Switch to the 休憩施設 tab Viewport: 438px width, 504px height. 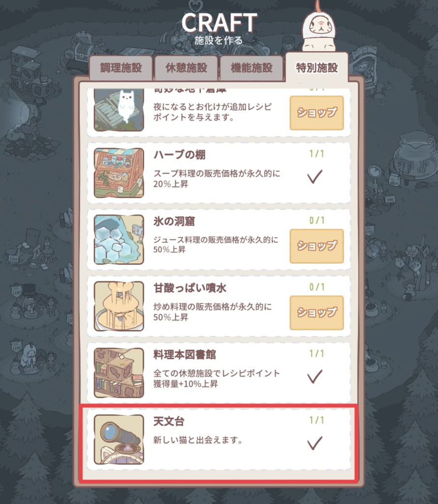[x=186, y=68]
